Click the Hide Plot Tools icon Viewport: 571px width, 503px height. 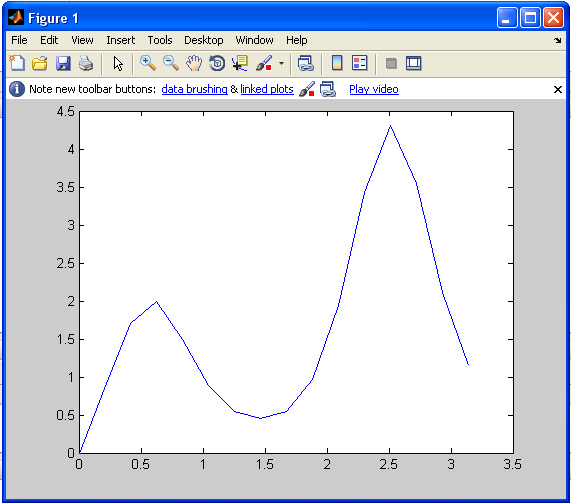[391, 64]
